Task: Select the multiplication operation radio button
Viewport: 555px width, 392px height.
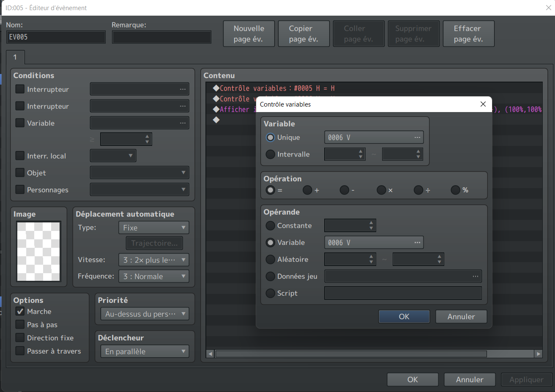Action: tap(381, 190)
